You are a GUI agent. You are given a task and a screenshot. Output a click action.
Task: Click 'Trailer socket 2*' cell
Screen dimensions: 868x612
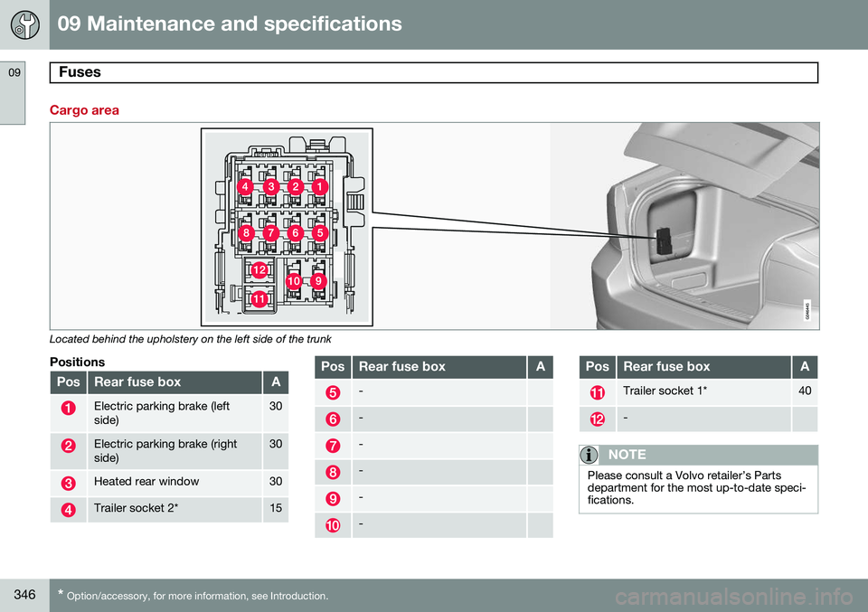click(x=175, y=509)
